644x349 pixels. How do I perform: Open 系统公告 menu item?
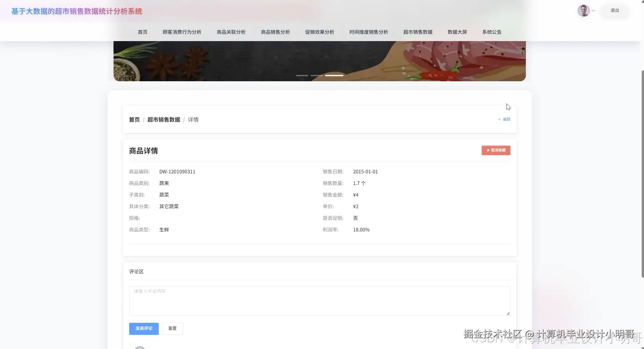tap(492, 32)
